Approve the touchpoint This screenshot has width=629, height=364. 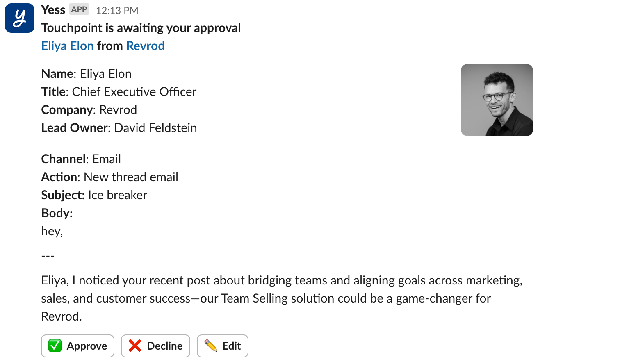(77, 346)
